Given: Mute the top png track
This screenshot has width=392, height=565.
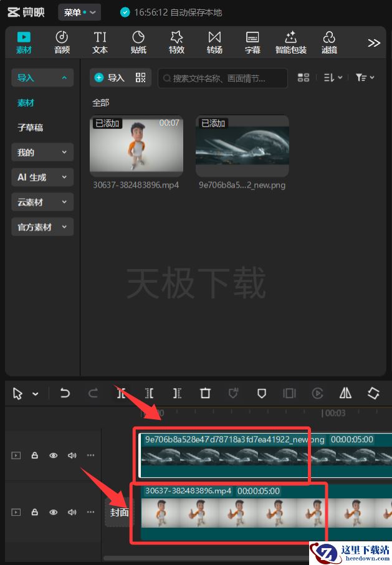Looking at the screenshot, I should 72,455.
